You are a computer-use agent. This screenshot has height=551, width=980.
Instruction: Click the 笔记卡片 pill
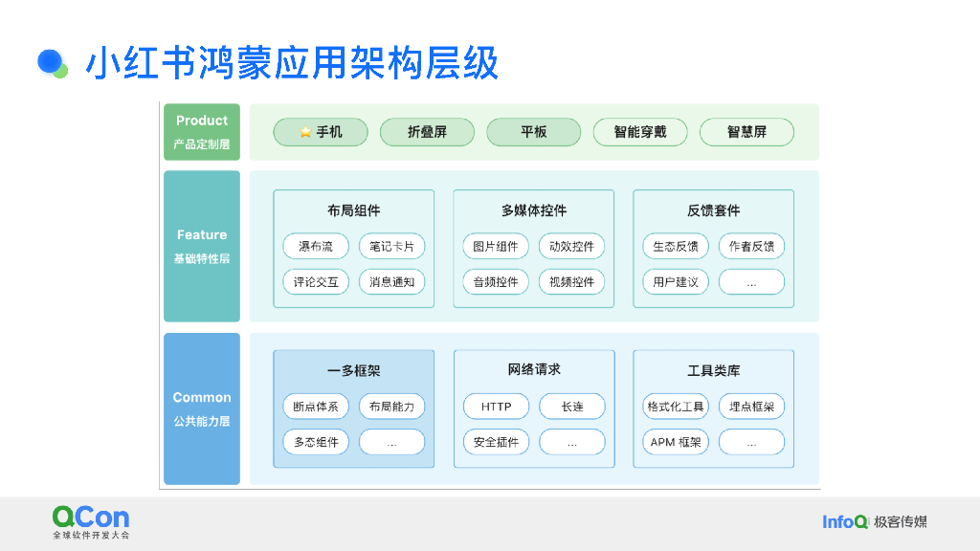(391, 246)
